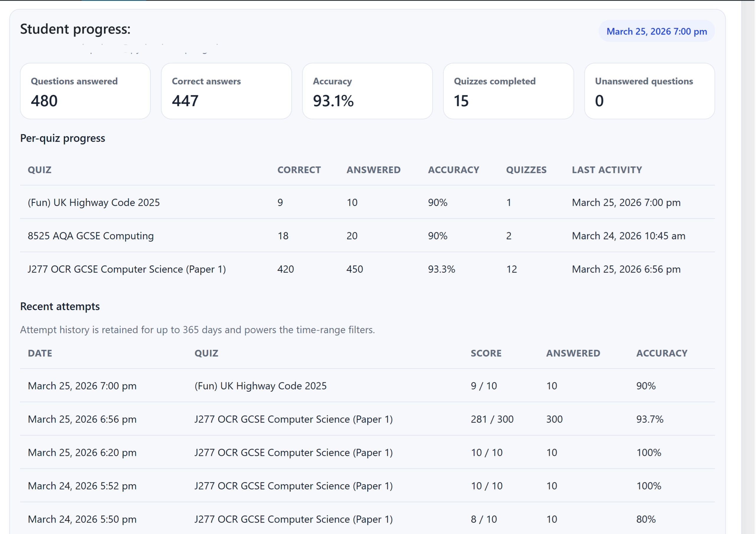Screen dimensions: 756x534
Task: Click the vertical scrollbar on the right
Action: point(748,263)
